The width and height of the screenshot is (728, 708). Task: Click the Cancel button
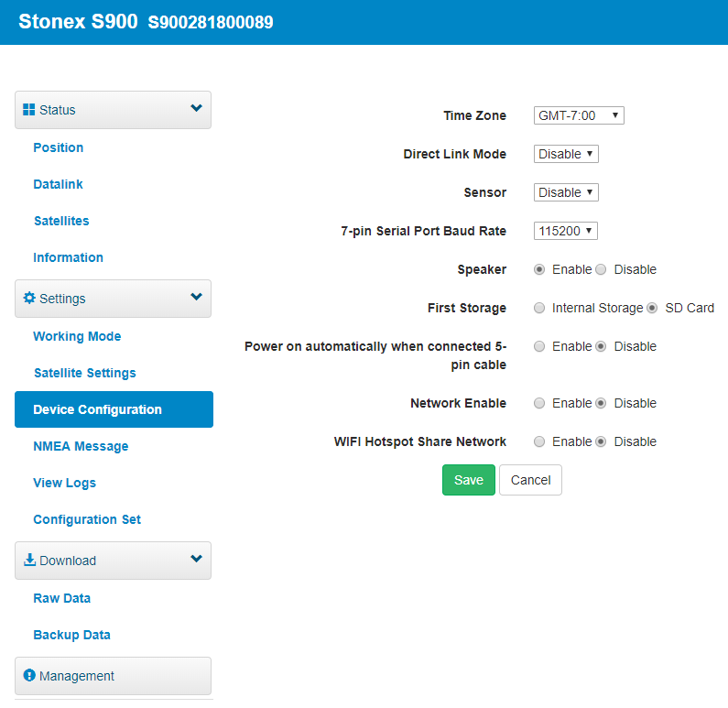[531, 480]
